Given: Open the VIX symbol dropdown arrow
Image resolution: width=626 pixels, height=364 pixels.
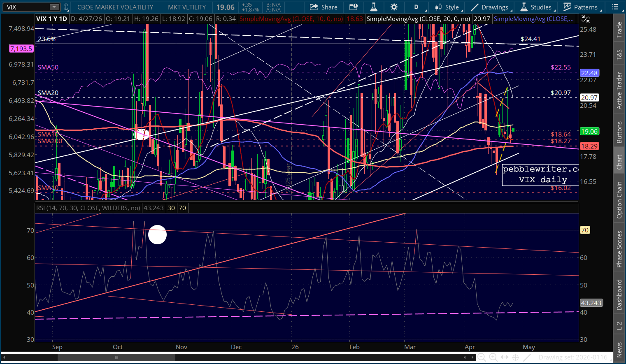Looking at the screenshot, I should [x=54, y=7].
